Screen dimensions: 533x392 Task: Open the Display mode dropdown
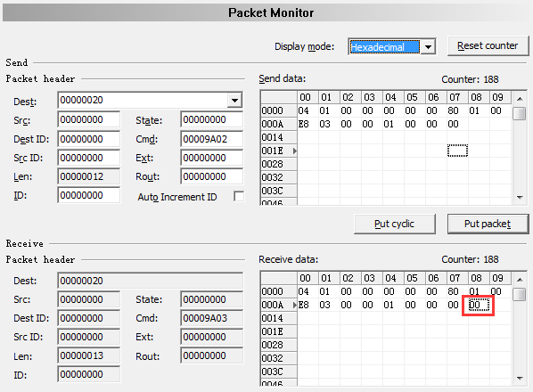point(429,46)
